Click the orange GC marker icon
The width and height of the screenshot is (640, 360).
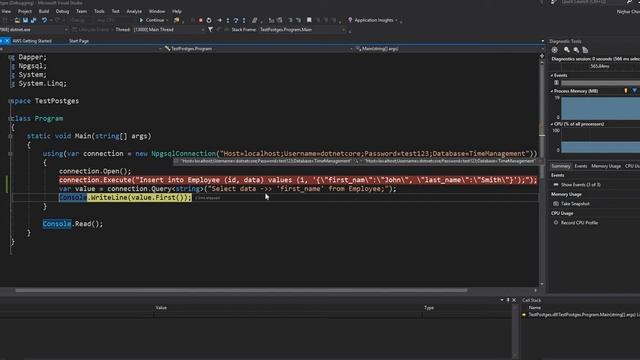point(626,91)
